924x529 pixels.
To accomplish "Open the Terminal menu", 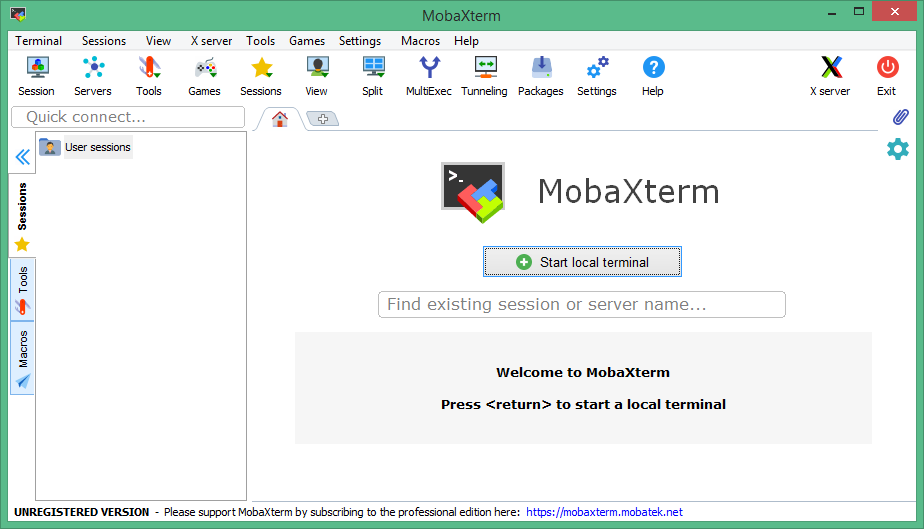I will (x=38, y=41).
